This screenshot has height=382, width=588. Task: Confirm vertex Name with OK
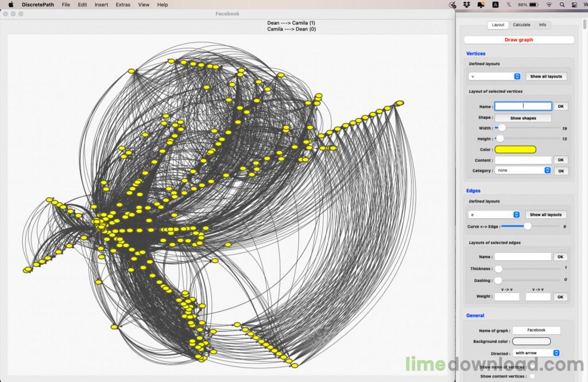(560, 106)
